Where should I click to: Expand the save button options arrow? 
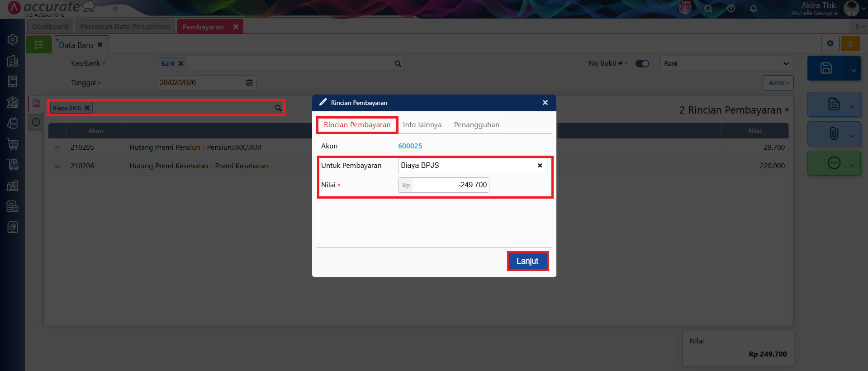pyautogui.click(x=853, y=70)
